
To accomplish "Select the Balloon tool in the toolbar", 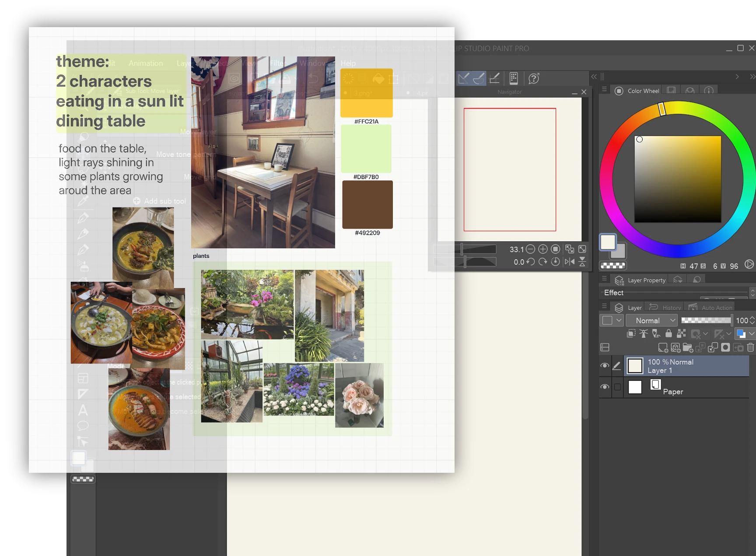I will [83, 426].
